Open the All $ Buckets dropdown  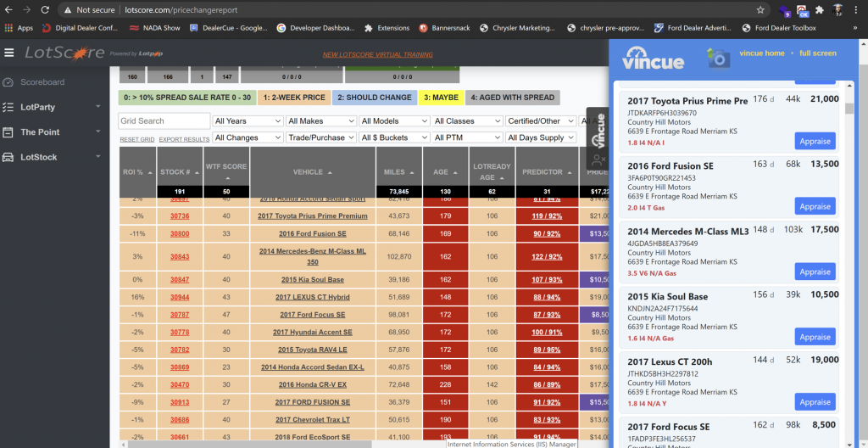pos(394,137)
